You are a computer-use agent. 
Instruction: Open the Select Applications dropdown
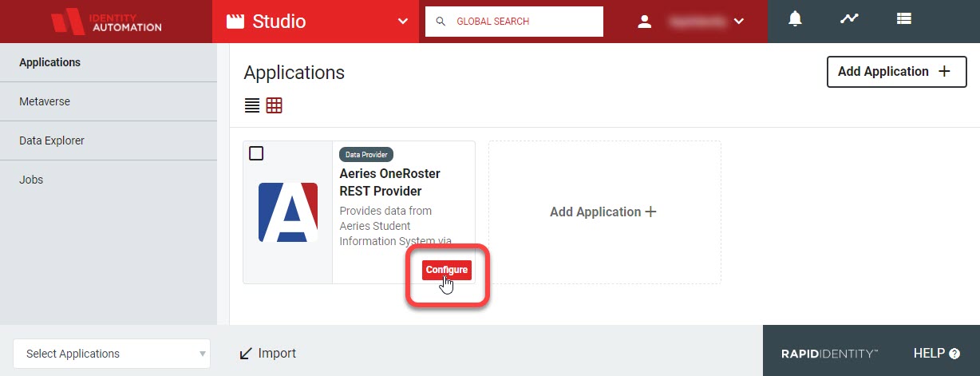(x=112, y=354)
